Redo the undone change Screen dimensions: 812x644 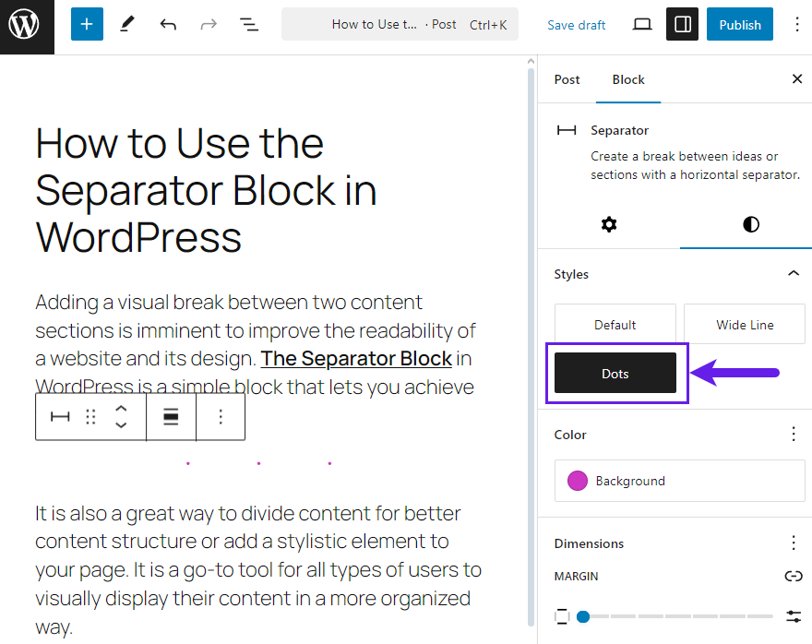click(x=209, y=24)
